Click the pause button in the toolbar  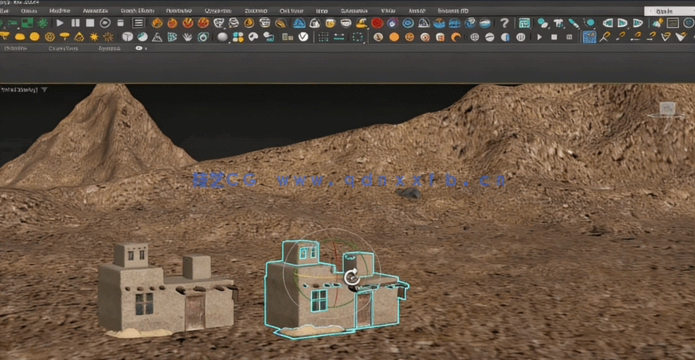pyautogui.click(x=75, y=23)
